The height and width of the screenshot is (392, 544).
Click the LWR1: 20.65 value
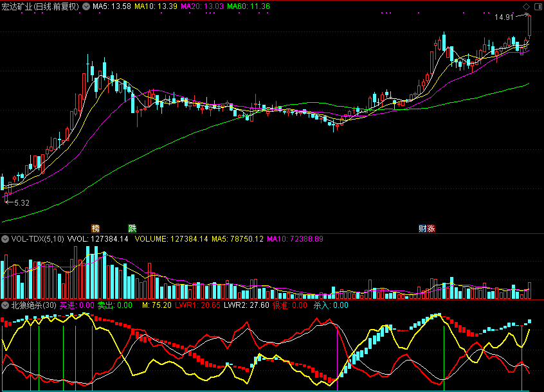[197, 305]
